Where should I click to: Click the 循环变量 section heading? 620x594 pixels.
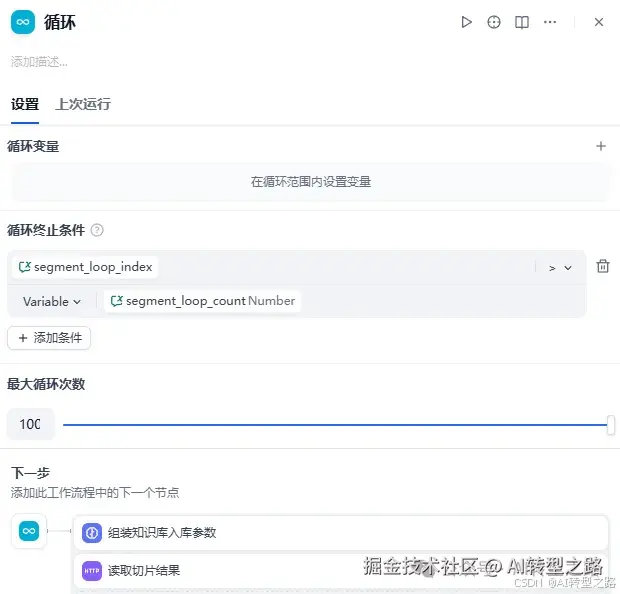pyautogui.click(x=33, y=146)
